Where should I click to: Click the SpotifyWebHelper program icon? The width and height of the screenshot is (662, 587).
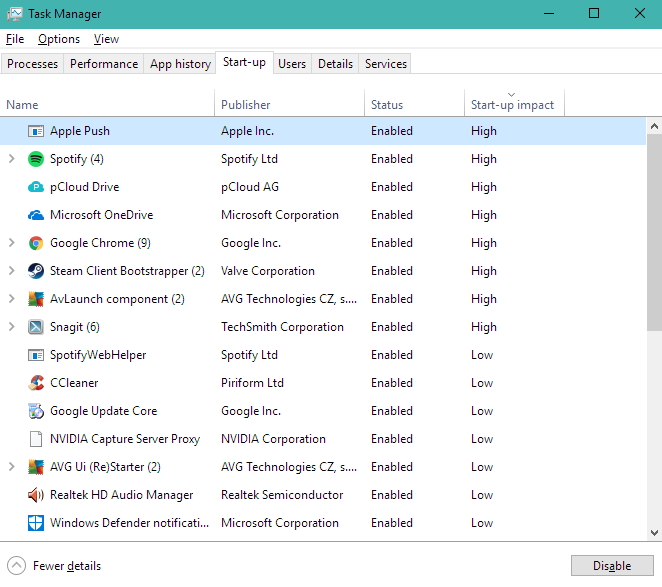[36, 355]
